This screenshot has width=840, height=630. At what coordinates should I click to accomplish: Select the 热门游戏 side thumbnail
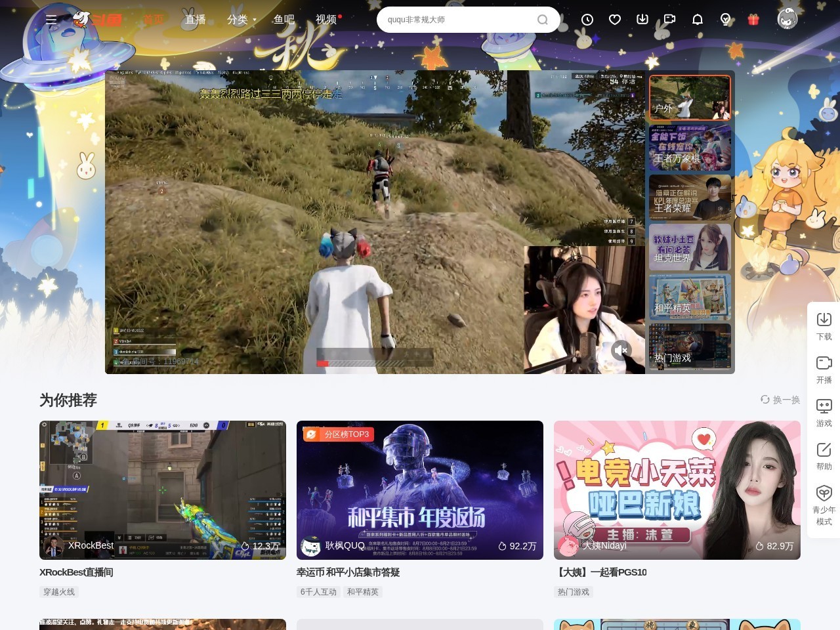pos(690,346)
